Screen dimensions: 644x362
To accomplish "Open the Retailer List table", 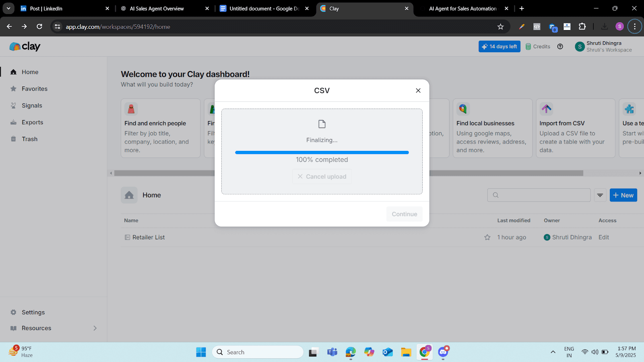I will point(149,237).
